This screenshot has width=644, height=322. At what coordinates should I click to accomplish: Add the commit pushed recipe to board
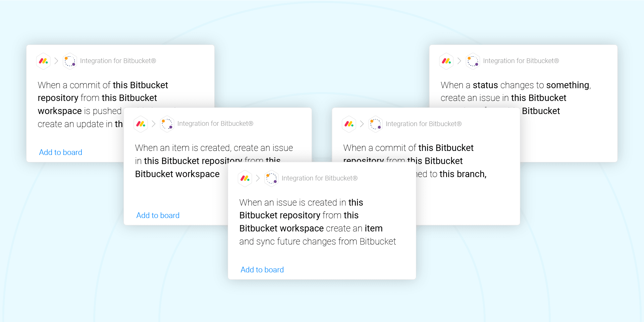61,152
